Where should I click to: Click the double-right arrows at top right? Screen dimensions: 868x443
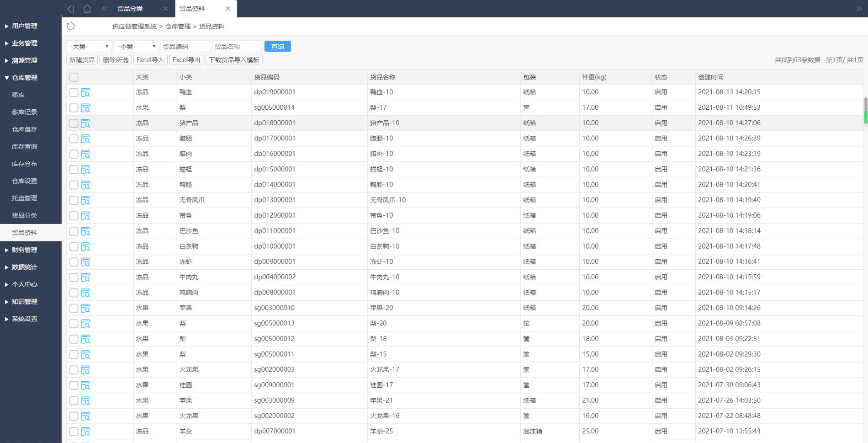coord(859,9)
